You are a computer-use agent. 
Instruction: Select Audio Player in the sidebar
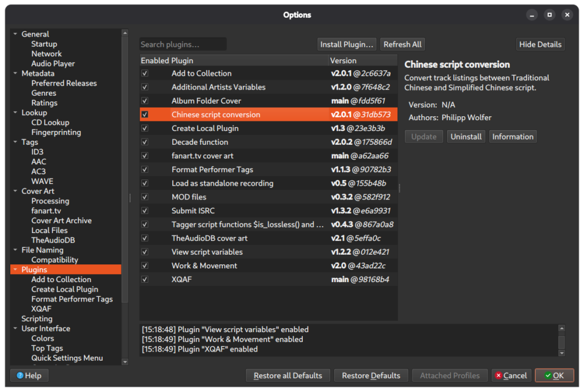pos(53,64)
